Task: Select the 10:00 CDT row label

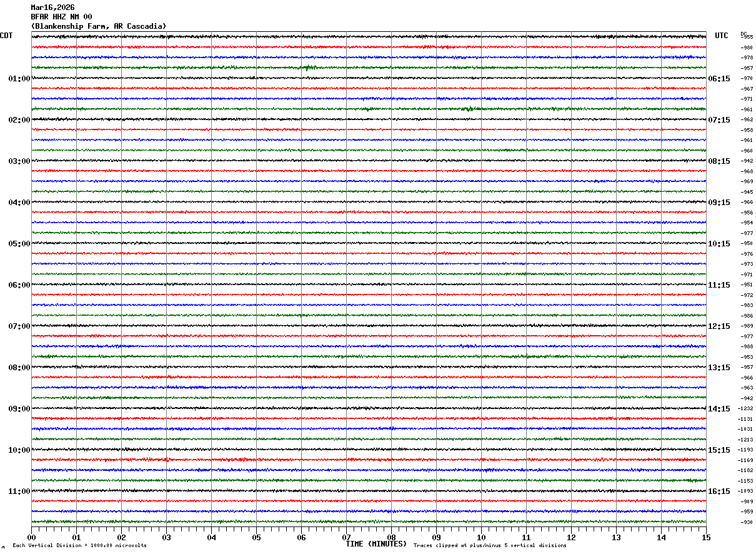Action: (19, 450)
